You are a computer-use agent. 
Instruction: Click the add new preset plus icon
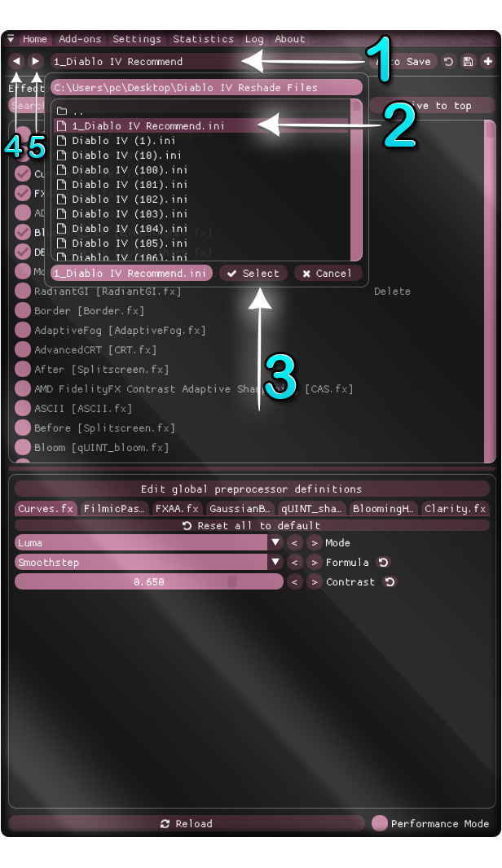(x=487, y=61)
